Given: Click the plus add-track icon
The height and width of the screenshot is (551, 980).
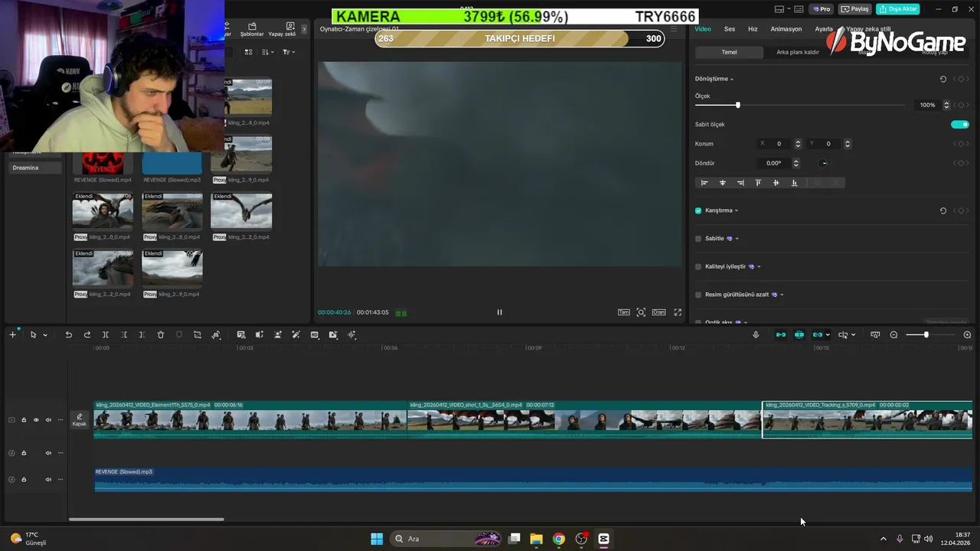Looking at the screenshot, I should click(12, 334).
